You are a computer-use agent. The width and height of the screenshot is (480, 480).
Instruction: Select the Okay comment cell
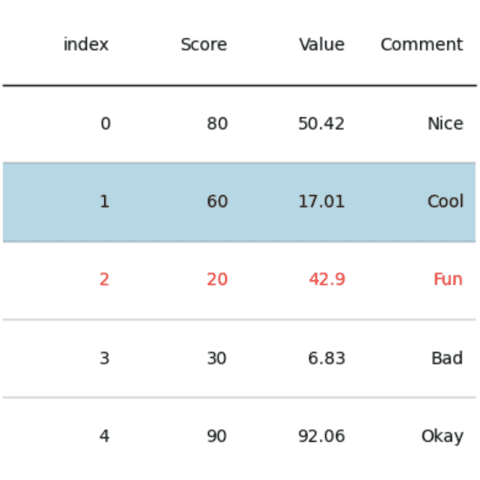coord(442,436)
